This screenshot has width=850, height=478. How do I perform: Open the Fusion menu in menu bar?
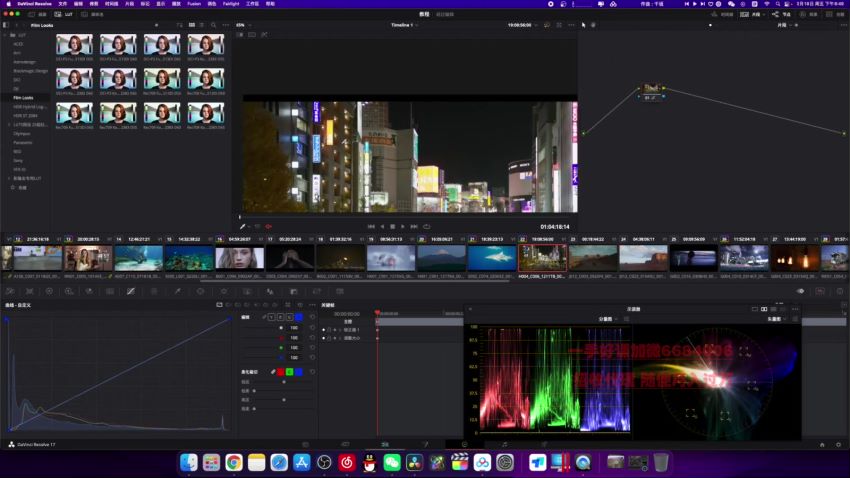coord(194,4)
